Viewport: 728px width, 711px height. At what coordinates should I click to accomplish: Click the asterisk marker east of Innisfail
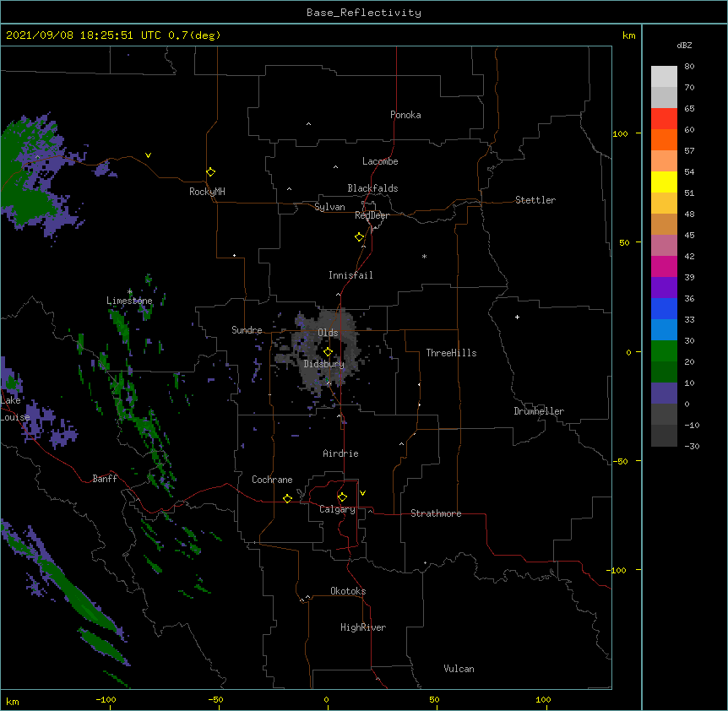pyautogui.click(x=424, y=257)
